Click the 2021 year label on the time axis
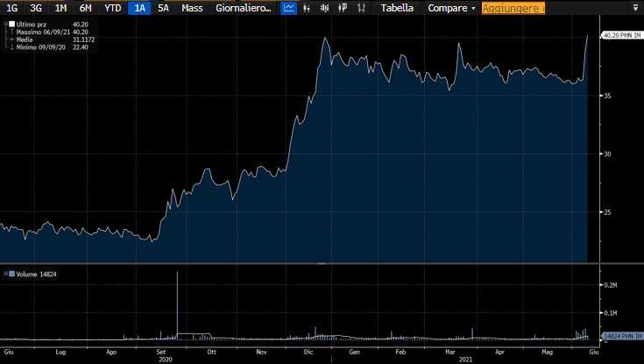 466,360
